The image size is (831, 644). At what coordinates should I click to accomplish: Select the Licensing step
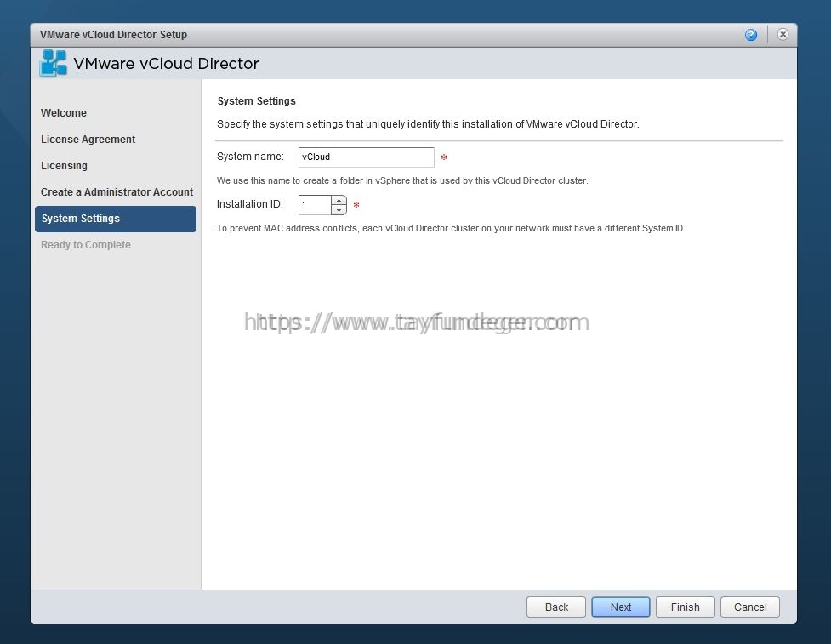click(64, 166)
